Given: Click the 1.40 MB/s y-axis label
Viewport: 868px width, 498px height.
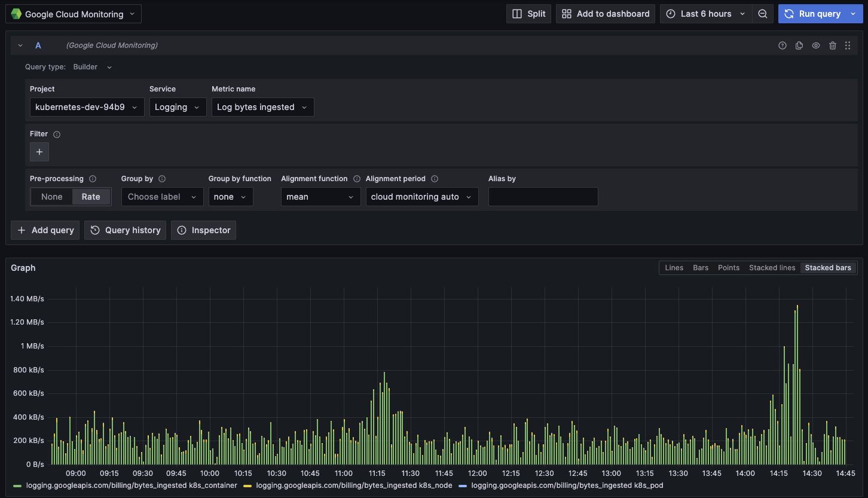Looking at the screenshot, I should coord(27,298).
